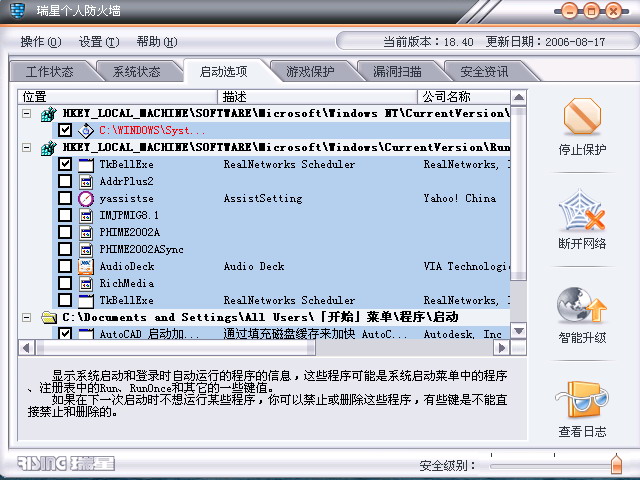Click the horizontal scrollbar thumb
The height and width of the screenshot is (480, 640).
pyautogui.click(x=176, y=348)
